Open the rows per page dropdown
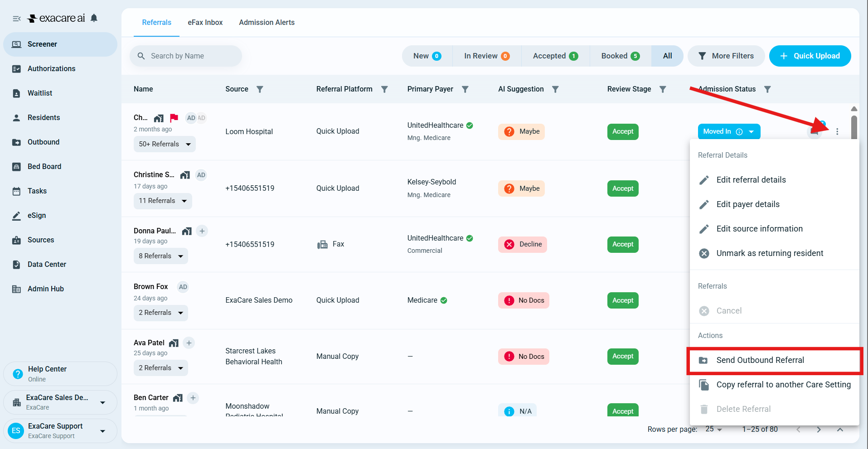 714,429
